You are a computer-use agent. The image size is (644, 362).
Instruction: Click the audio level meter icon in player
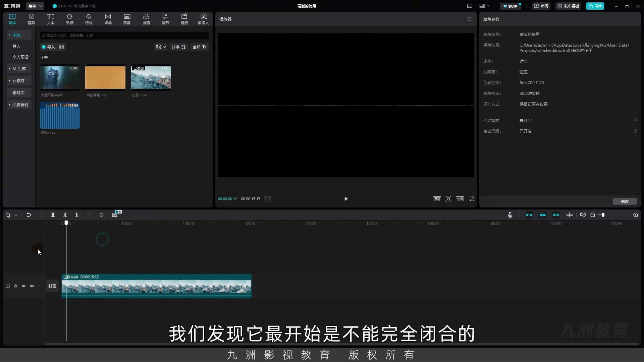[267, 199]
